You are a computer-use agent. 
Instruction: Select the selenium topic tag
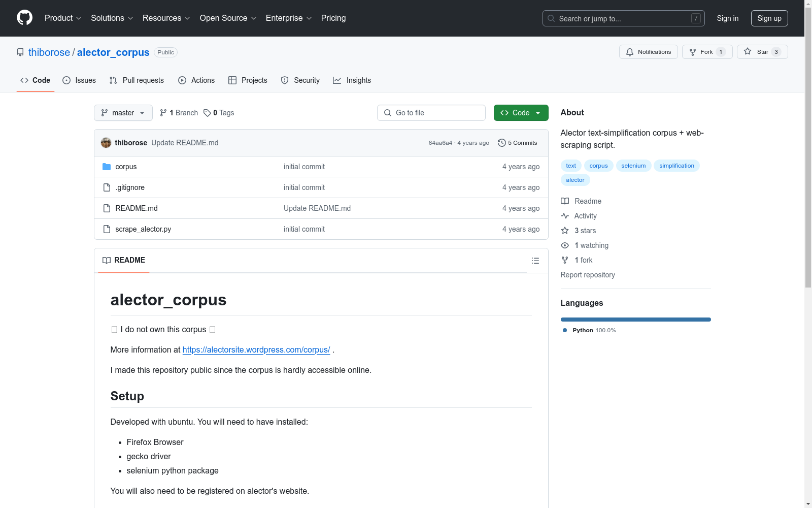(x=633, y=166)
